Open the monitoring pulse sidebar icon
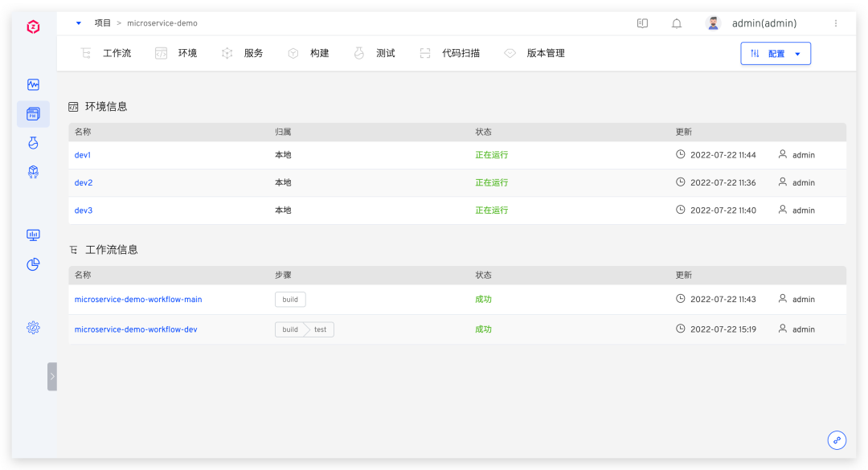 click(33, 84)
